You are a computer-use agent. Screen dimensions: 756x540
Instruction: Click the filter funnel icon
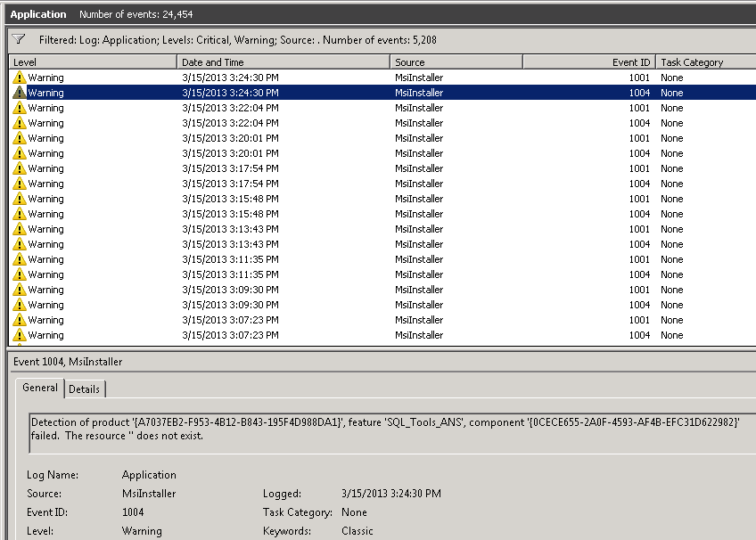click(19, 39)
